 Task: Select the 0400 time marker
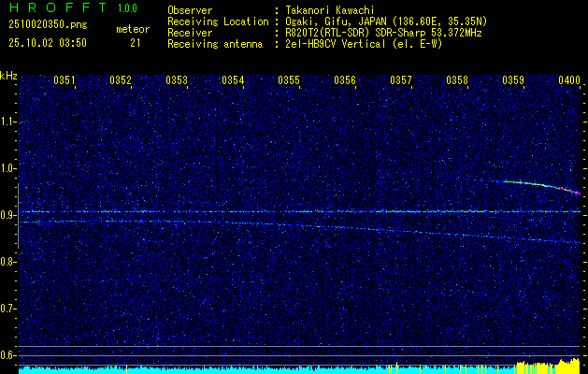pos(568,81)
